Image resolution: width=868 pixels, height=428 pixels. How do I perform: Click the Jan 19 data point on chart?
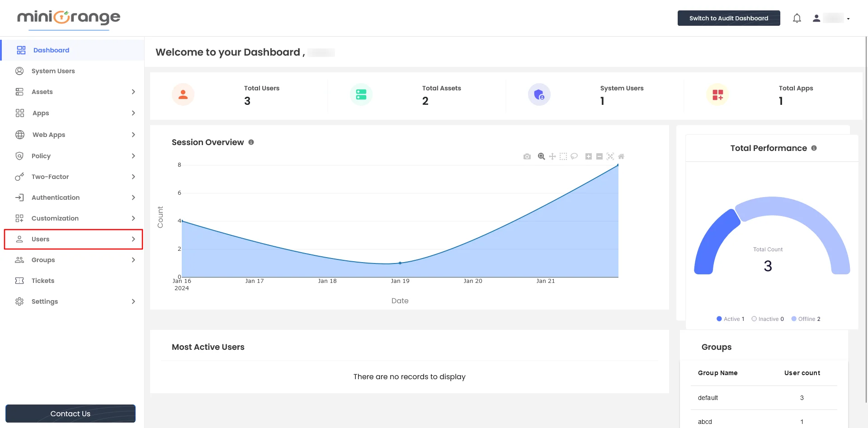point(400,263)
